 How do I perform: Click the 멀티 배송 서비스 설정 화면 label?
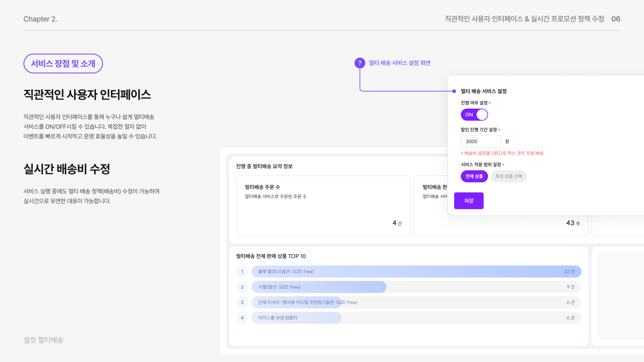(x=399, y=63)
